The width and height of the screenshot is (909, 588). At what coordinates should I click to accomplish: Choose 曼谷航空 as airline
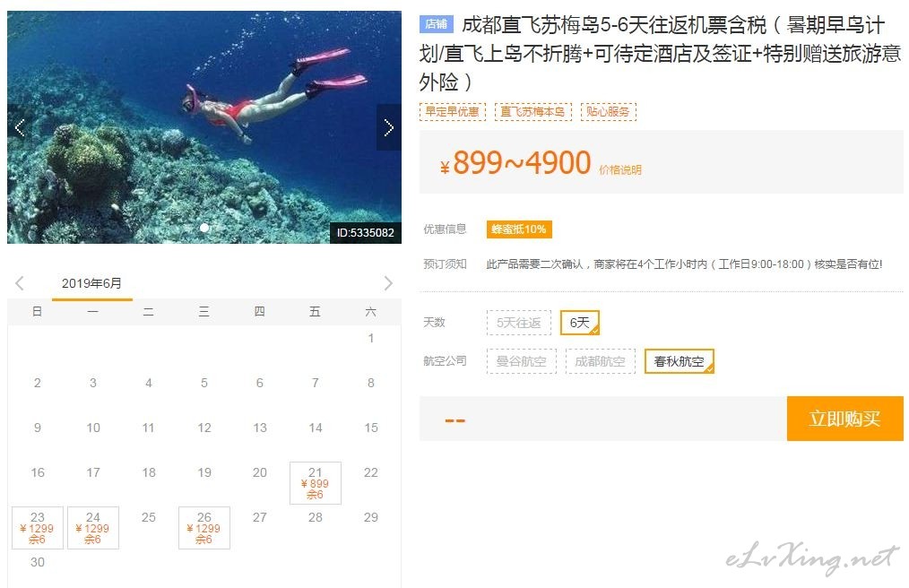(x=521, y=361)
